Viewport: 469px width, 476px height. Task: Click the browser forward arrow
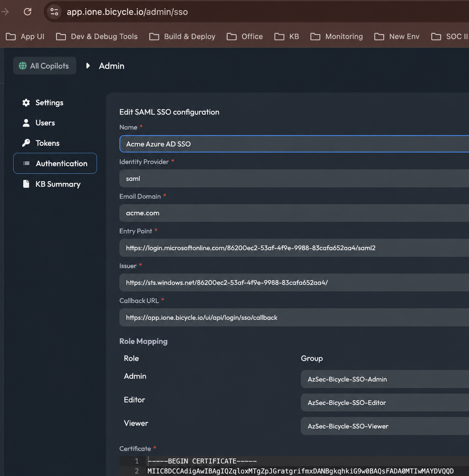click(x=5, y=12)
